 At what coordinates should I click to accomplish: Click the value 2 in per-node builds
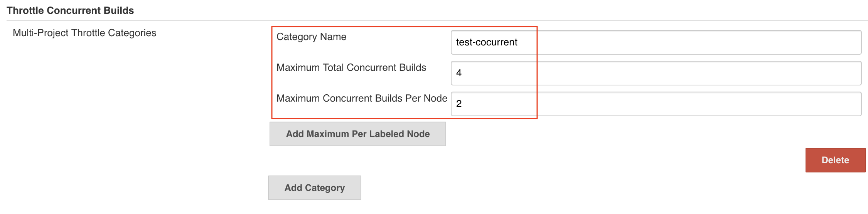coord(459,104)
